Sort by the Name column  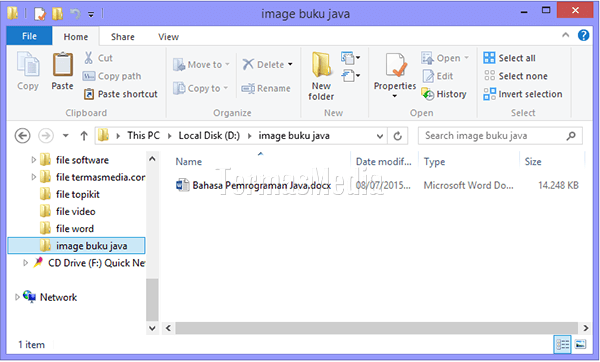click(x=189, y=162)
